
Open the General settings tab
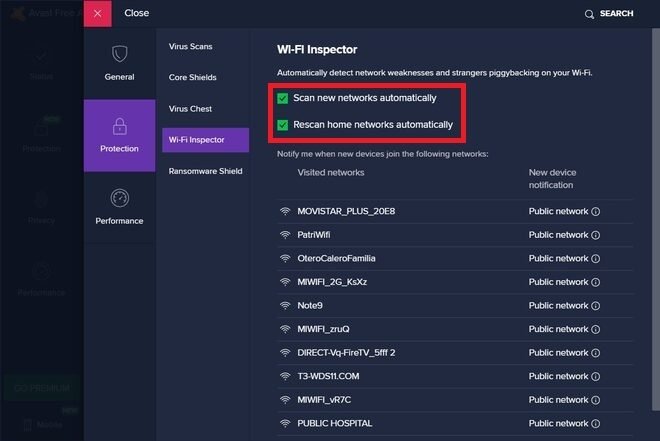(120, 63)
